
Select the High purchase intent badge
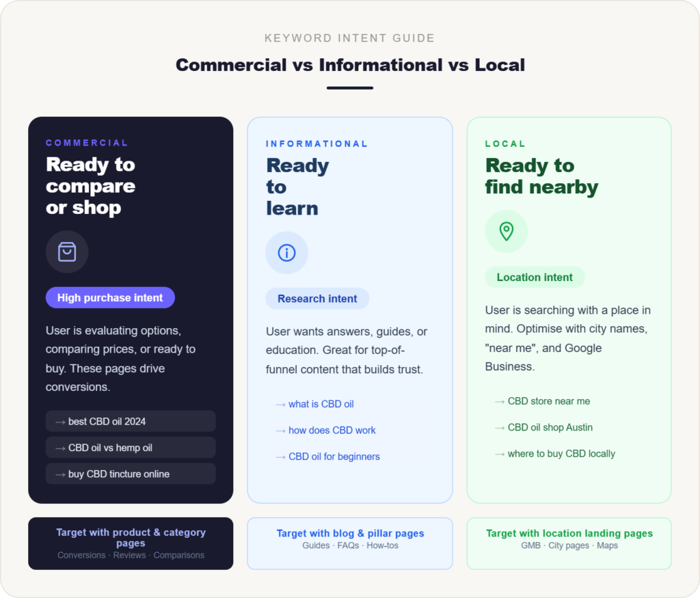(110, 298)
